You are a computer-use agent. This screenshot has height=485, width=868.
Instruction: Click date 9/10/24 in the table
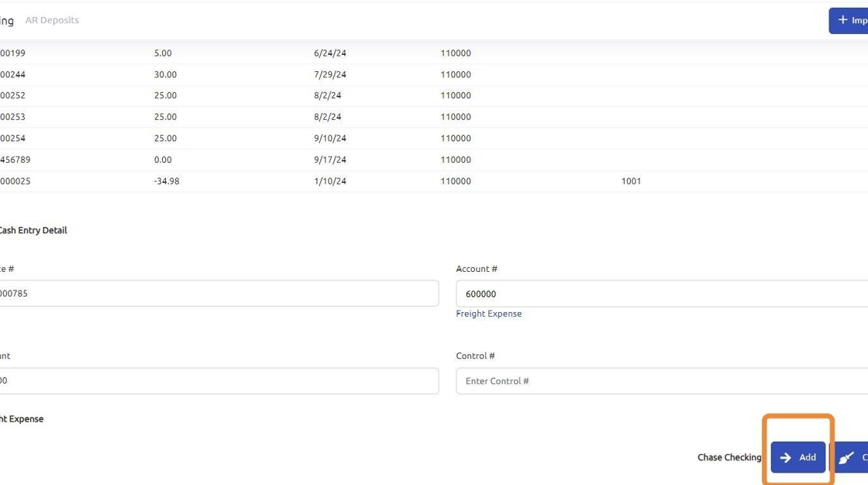point(330,138)
